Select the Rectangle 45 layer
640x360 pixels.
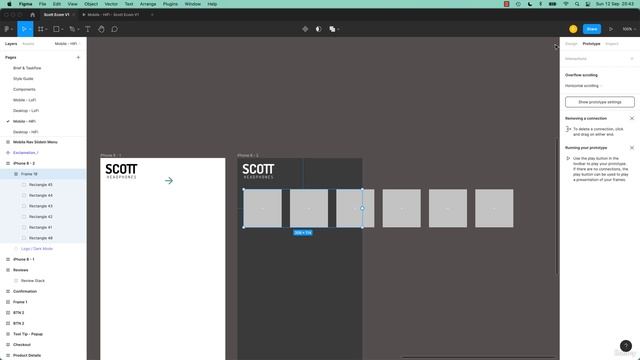coord(40,184)
